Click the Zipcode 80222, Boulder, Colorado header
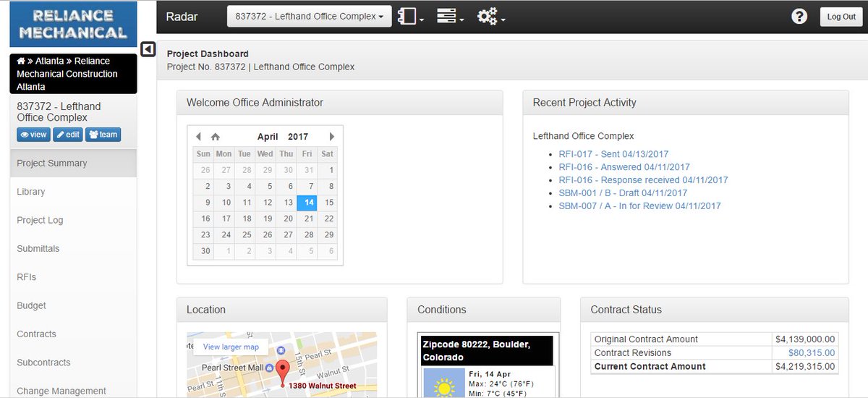Image resolution: width=868 pixels, height=398 pixels. (x=486, y=350)
